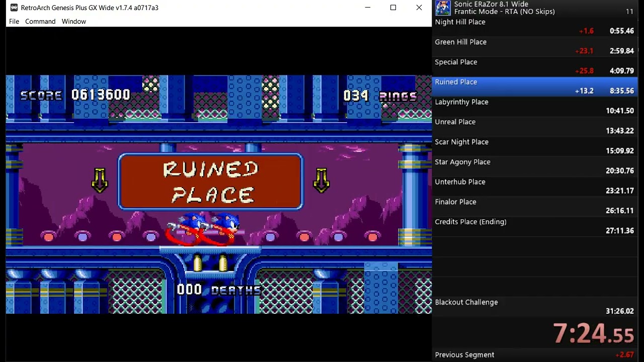Select the Green Hill Place split
This screenshot has height=362, width=644.
[x=534, y=47]
